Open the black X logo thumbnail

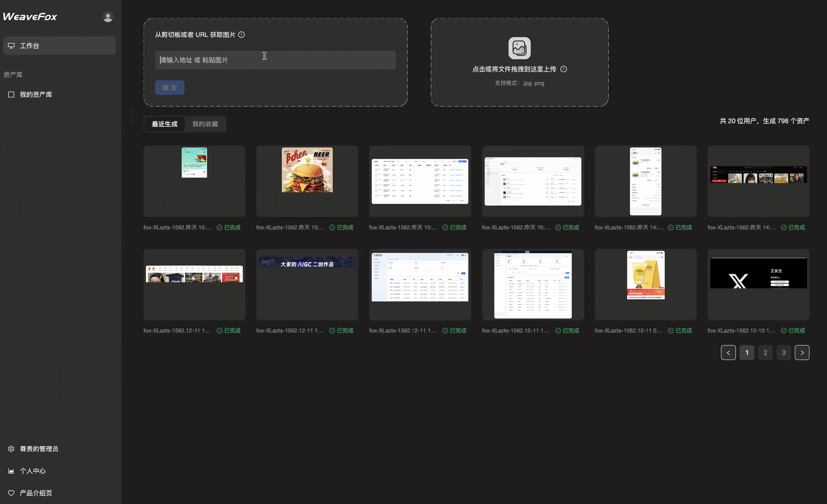[758, 274]
